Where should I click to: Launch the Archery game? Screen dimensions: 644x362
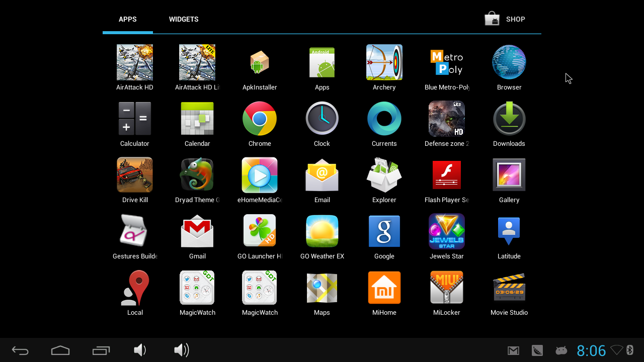coord(384,62)
